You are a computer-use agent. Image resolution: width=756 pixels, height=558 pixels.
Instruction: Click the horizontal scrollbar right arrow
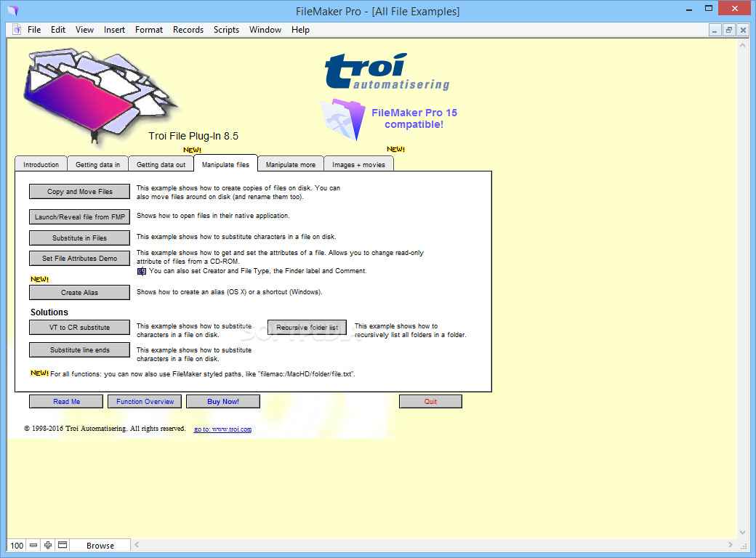730,544
